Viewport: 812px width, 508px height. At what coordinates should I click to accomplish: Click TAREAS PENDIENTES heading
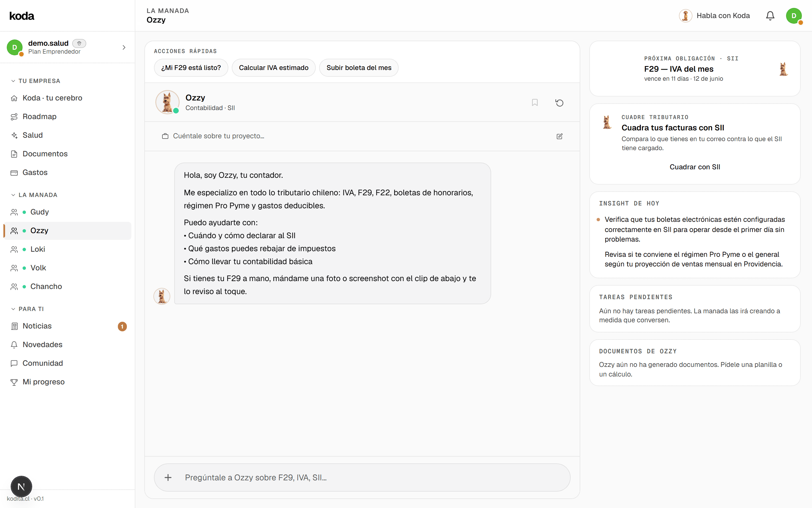click(x=636, y=297)
